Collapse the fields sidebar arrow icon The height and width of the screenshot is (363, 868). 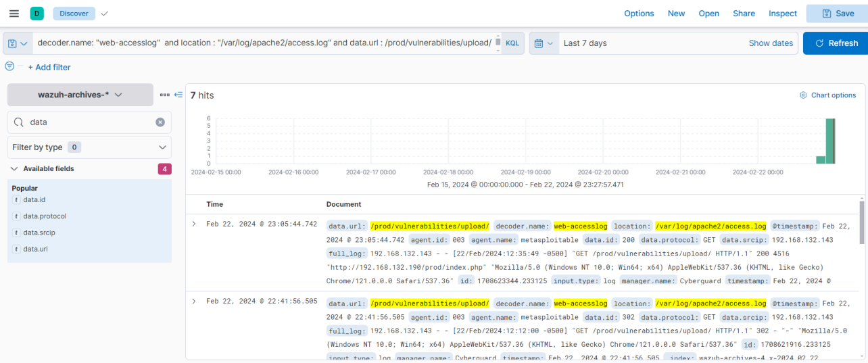(178, 95)
